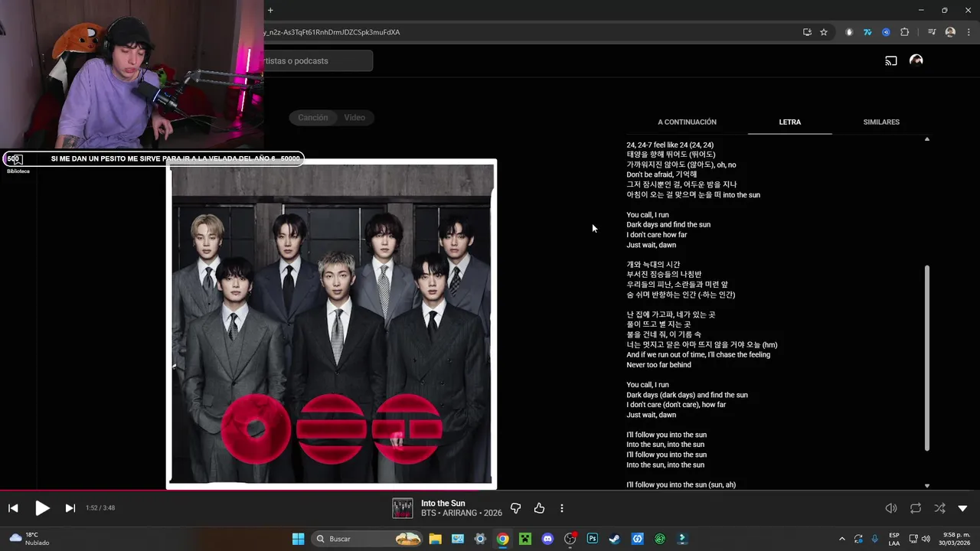The width and height of the screenshot is (980, 551).
Task: Open Discord from the taskbar
Action: click(x=547, y=539)
